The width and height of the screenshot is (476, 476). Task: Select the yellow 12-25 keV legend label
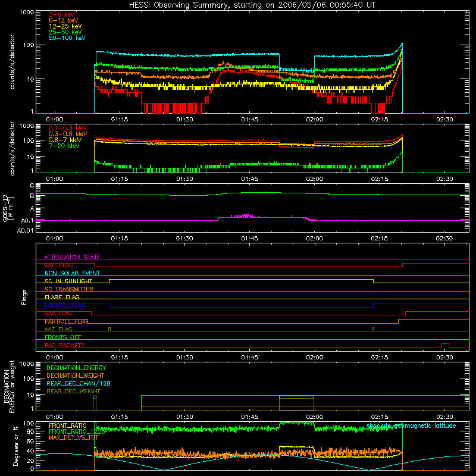pyautogui.click(x=65, y=26)
